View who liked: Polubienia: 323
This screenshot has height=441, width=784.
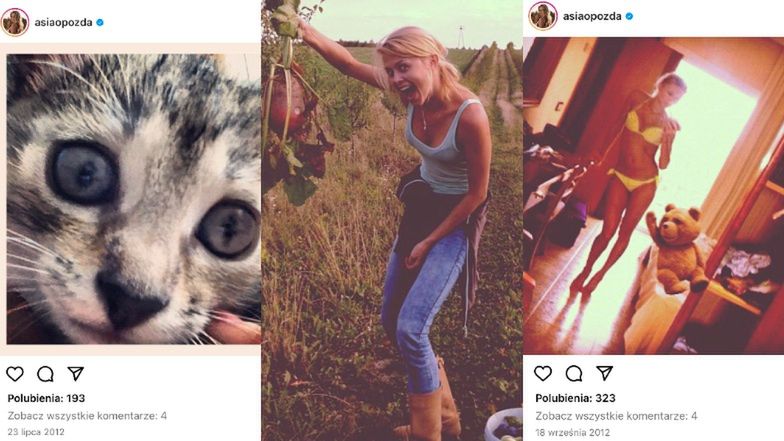pyautogui.click(x=575, y=398)
